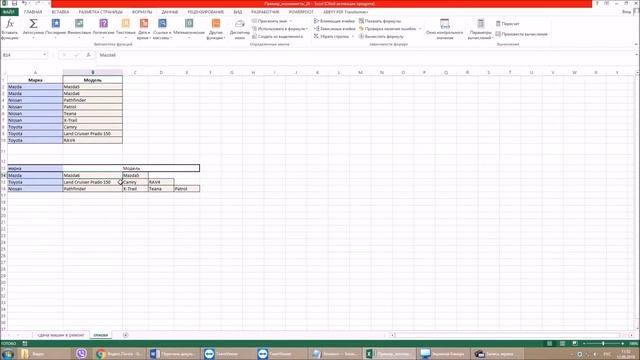Screen dimensions: 640x360
Task: Click the fx button beside formula bar
Action: click(88, 55)
